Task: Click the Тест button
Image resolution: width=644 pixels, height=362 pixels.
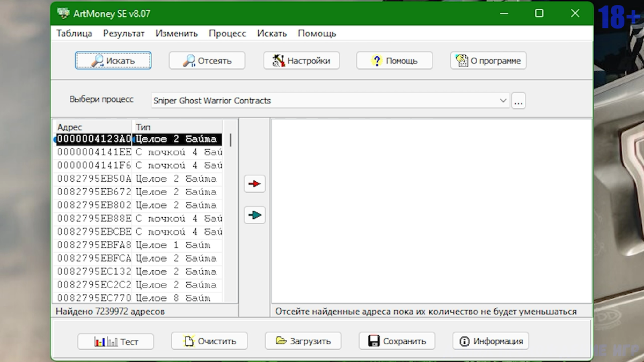Action: 116,341
